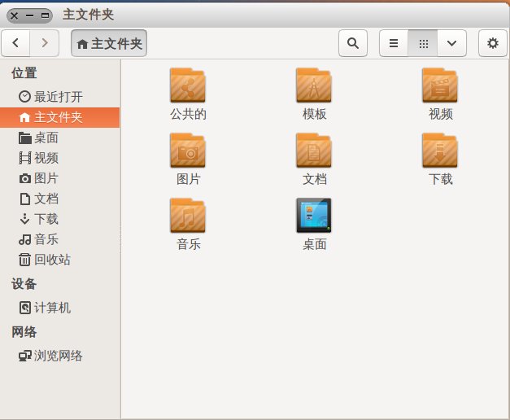Open the search magnifier button

pos(353,43)
